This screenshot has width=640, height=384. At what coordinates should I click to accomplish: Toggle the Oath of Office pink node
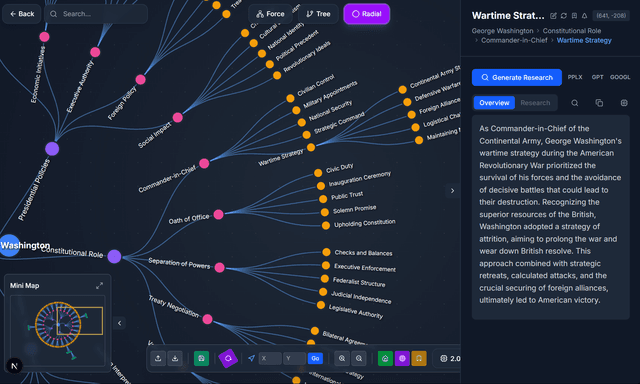[x=218, y=214]
